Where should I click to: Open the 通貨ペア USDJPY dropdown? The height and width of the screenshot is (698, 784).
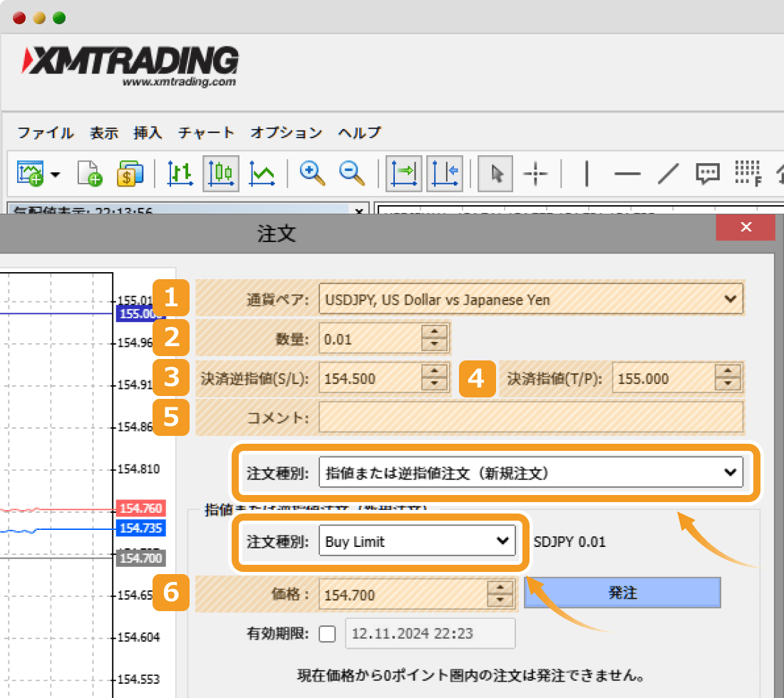(x=531, y=299)
